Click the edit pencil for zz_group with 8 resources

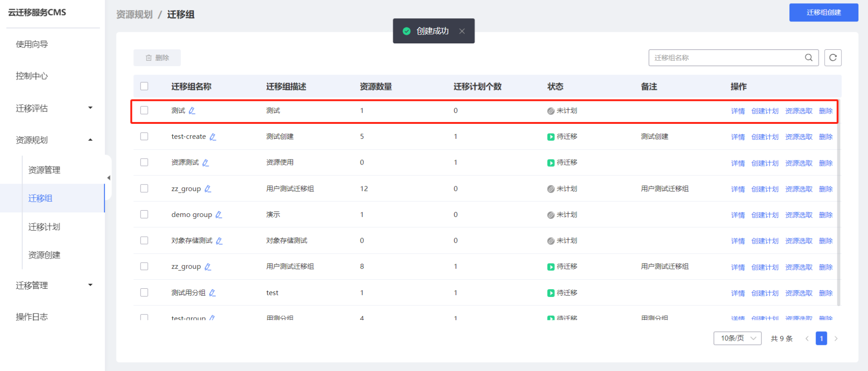click(x=208, y=267)
